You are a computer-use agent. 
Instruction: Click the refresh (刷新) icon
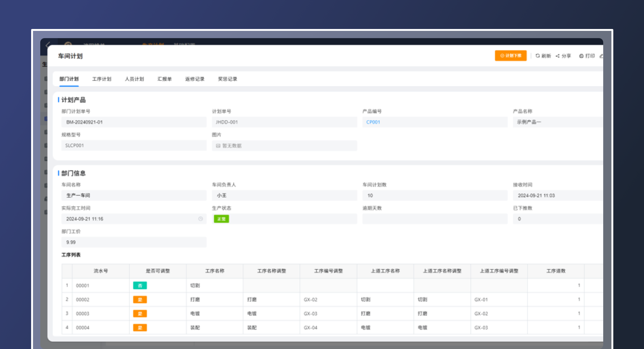(x=538, y=56)
